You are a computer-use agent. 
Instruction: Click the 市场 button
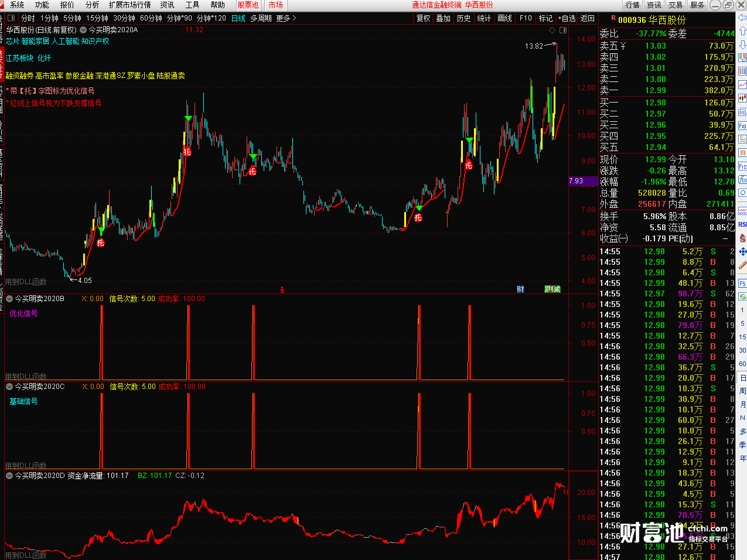click(275, 5)
